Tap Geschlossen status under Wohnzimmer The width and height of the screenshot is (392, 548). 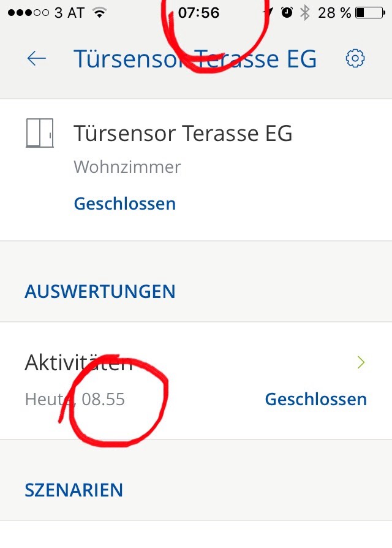[x=125, y=204]
